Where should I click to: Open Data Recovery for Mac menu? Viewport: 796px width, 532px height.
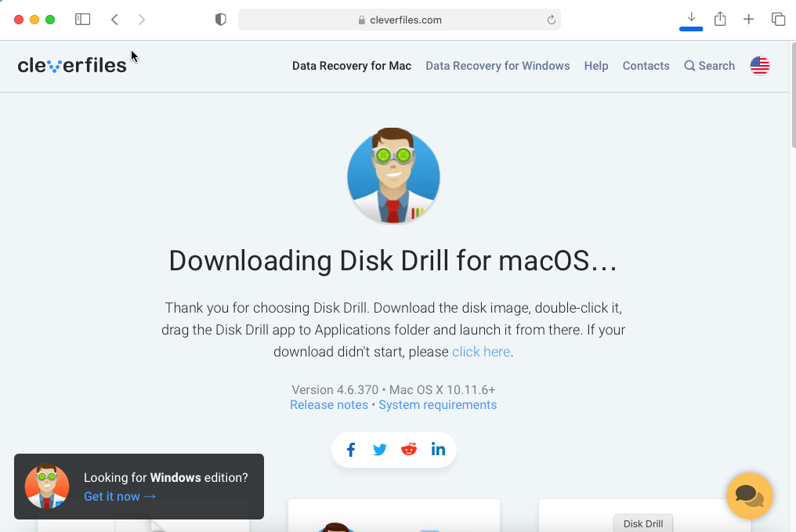pyautogui.click(x=352, y=66)
